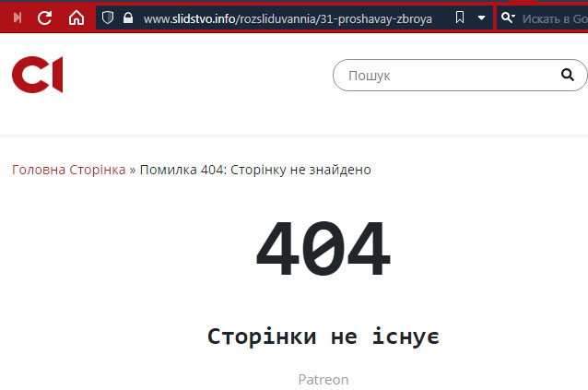Image resolution: width=588 pixels, height=390 pixels.
Task: Open the search engine selector magnifier
Action: (x=508, y=18)
